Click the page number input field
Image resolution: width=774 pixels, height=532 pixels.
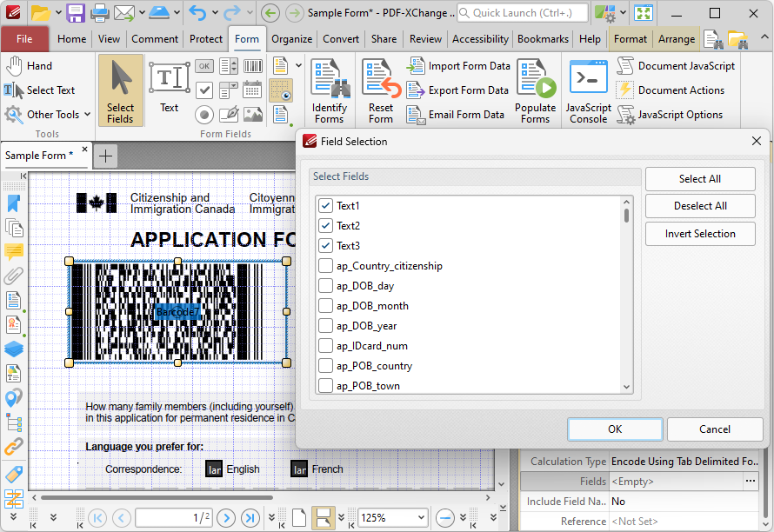tap(174, 517)
